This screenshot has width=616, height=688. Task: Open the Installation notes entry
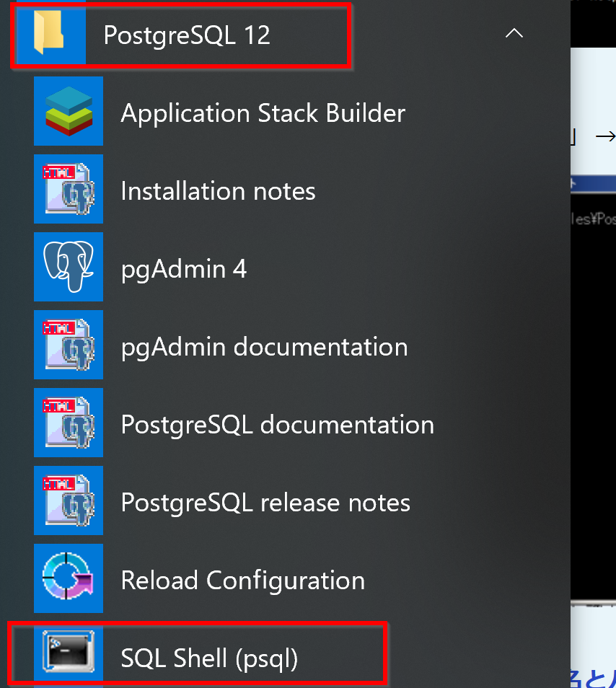pyautogui.click(x=218, y=191)
